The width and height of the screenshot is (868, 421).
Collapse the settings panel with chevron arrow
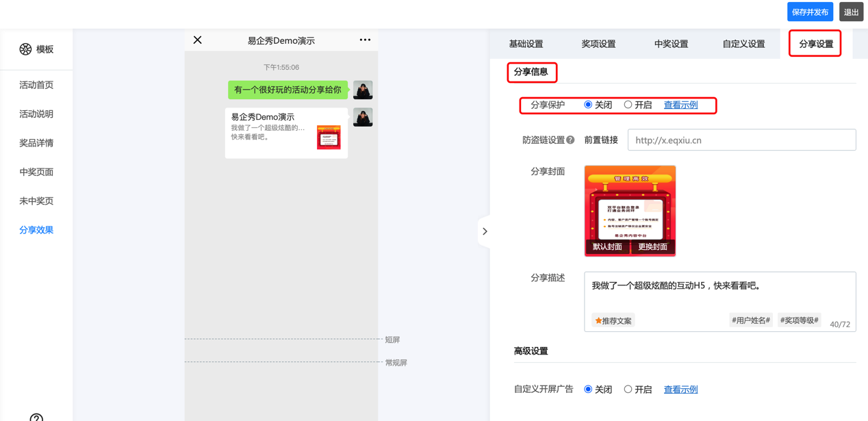point(485,231)
